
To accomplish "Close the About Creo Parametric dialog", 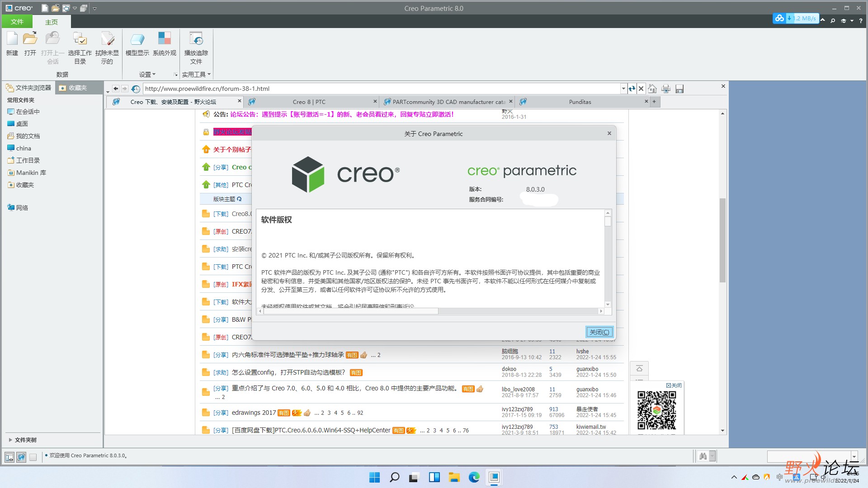I will [609, 133].
